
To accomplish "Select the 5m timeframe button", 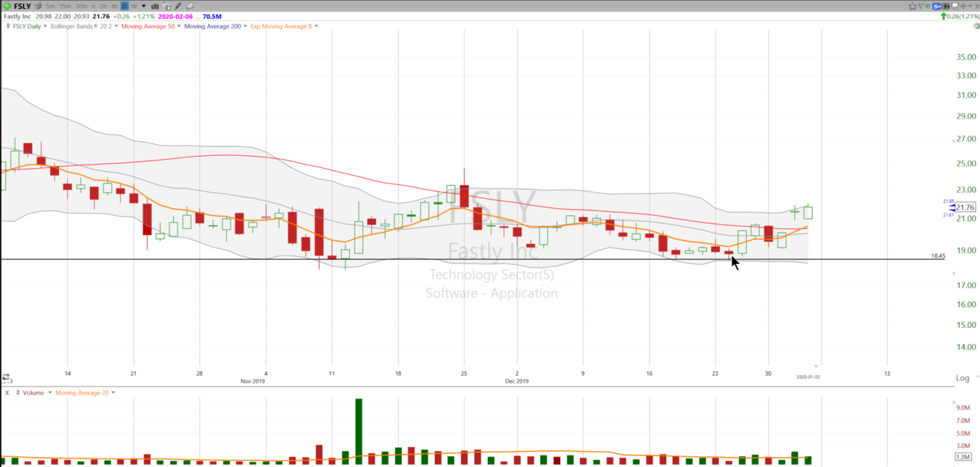I will [x=50, y=6].
